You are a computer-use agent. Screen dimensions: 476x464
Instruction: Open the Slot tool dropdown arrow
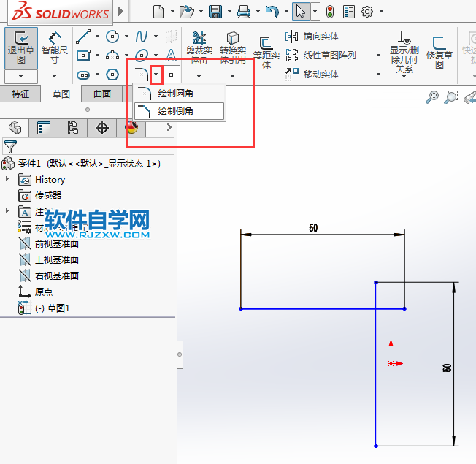point(97,74)
